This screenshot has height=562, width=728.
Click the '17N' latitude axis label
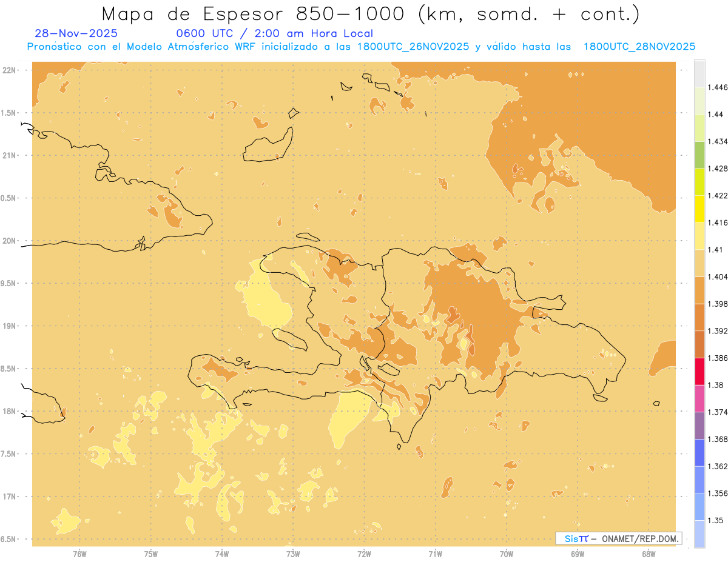8,497
